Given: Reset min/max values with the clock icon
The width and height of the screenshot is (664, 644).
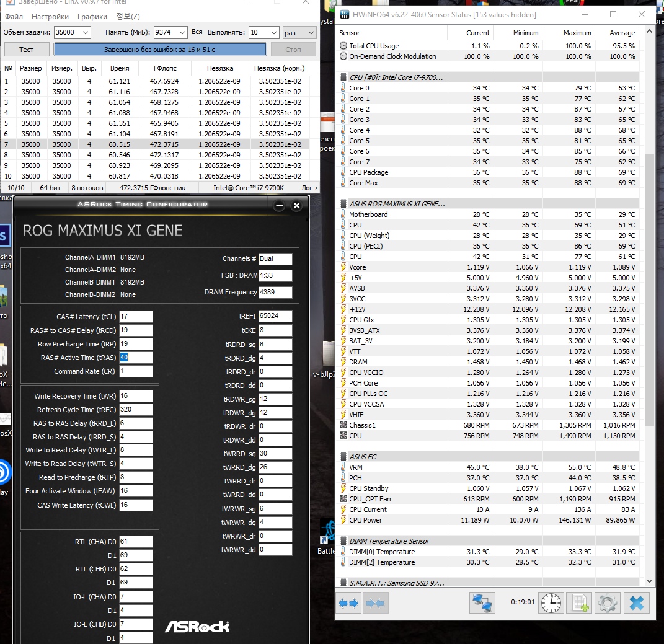Looking at the screenshot, I should (551, 603).
